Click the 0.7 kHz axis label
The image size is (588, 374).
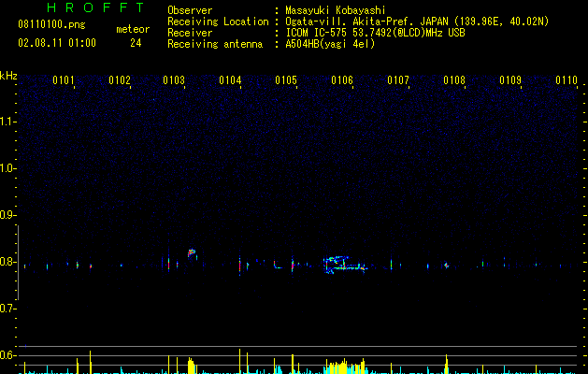7,309
